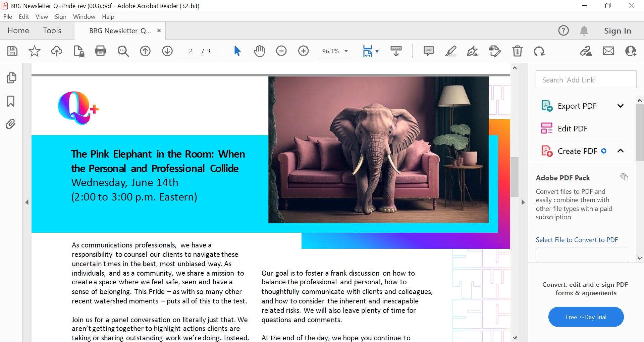Screen dimensions: 644x342
Task: Go to the next page arrow
Action: pyautogui.click(x=167, y=51)
